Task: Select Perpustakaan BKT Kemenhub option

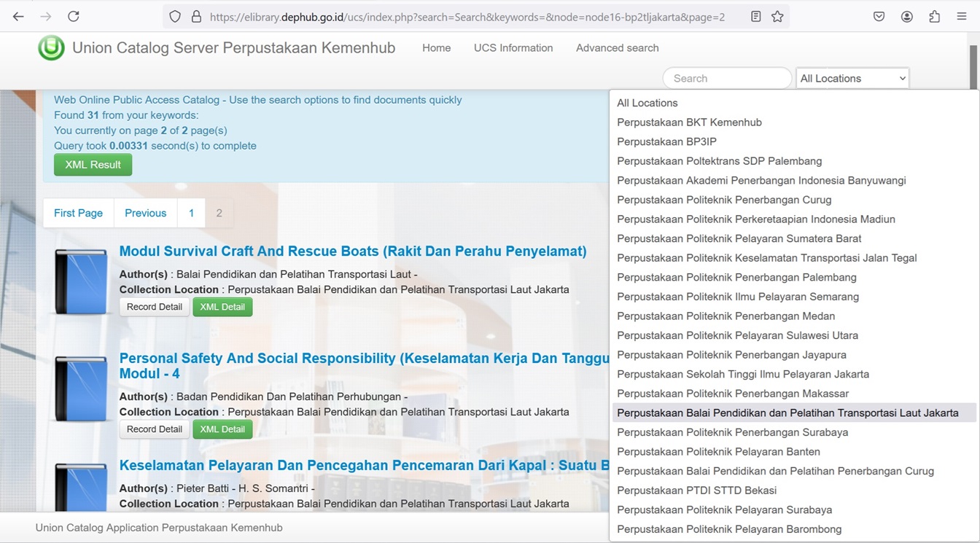Action: pos(689,122)
